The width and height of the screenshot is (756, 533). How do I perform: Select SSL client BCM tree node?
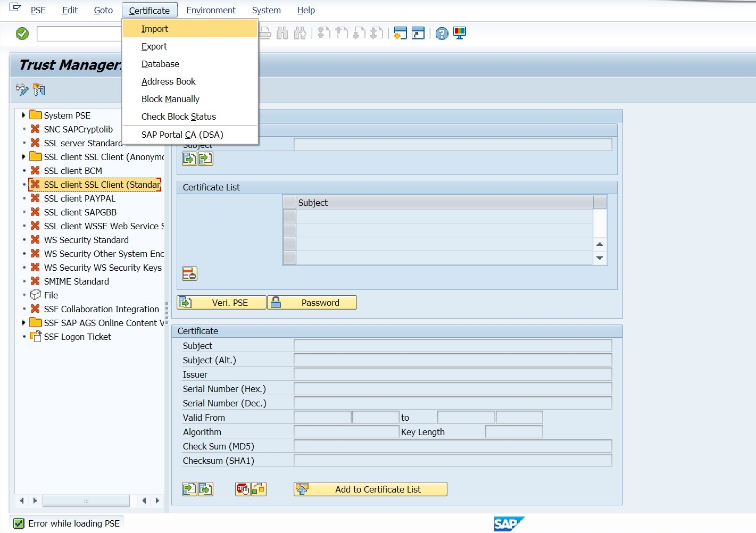[73, 171]
